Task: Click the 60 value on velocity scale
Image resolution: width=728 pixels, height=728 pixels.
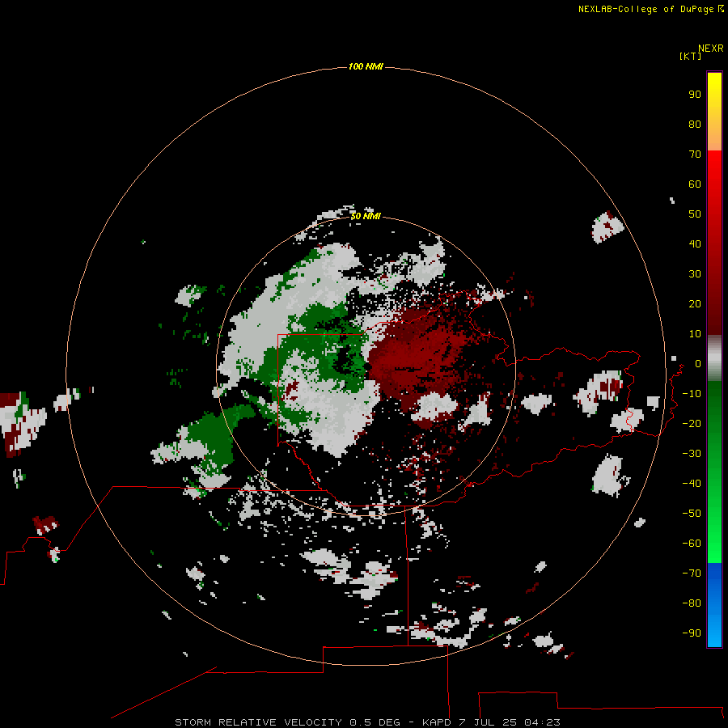Action: (x=695, y=184)
